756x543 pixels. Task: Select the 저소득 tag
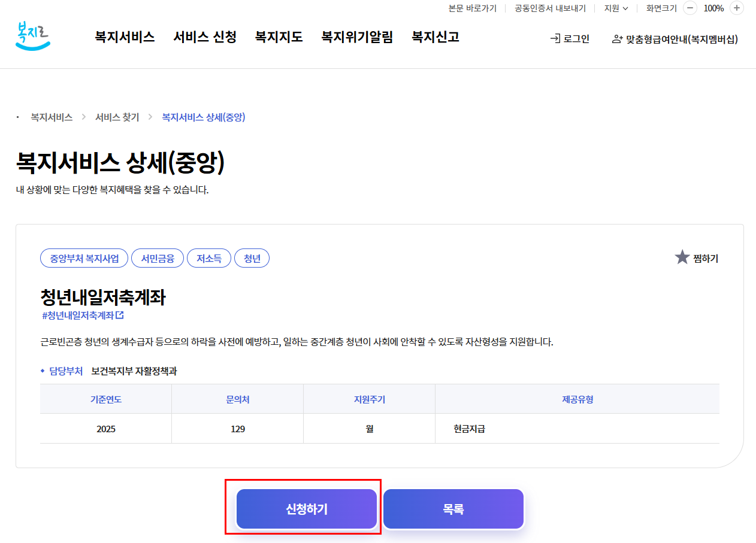pyautogui.click(x=209, y=259)
